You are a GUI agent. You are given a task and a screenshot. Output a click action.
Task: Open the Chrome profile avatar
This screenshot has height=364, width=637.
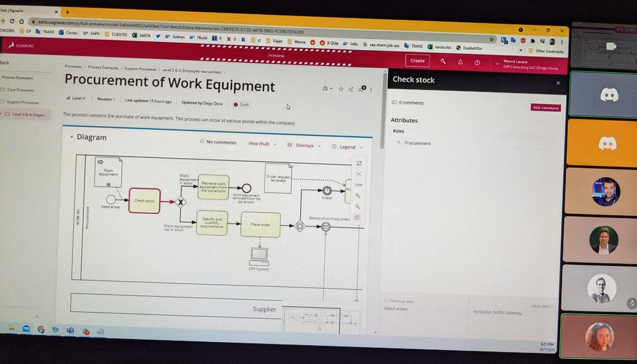[x=553, y=41]
